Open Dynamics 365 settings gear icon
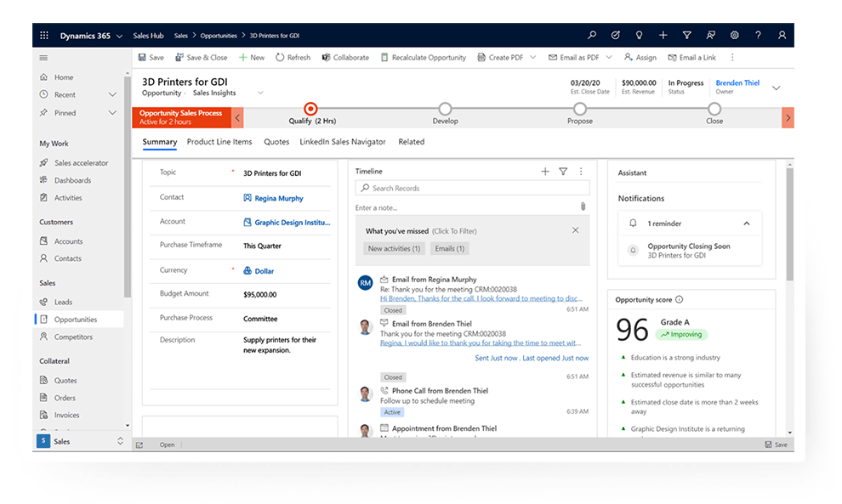Image resolution: width=842 pixels, height=504 pixels. [734, 35]
